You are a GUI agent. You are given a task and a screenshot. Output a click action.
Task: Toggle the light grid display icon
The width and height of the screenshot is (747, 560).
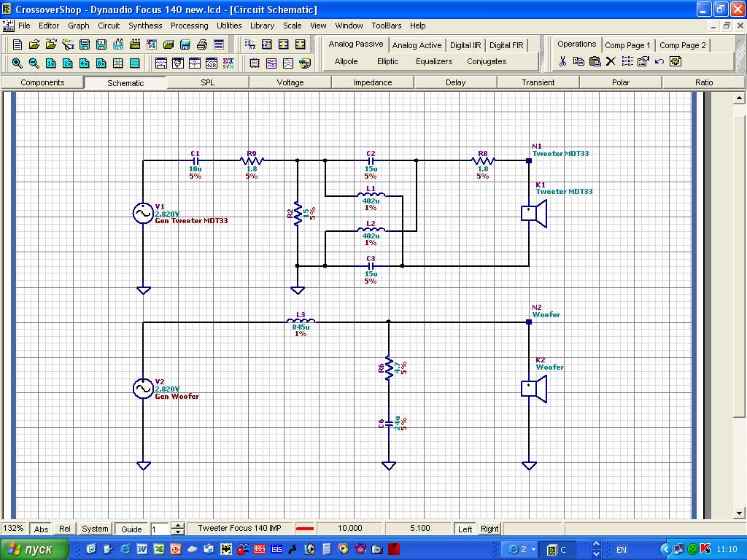click(x=118, y=63)
